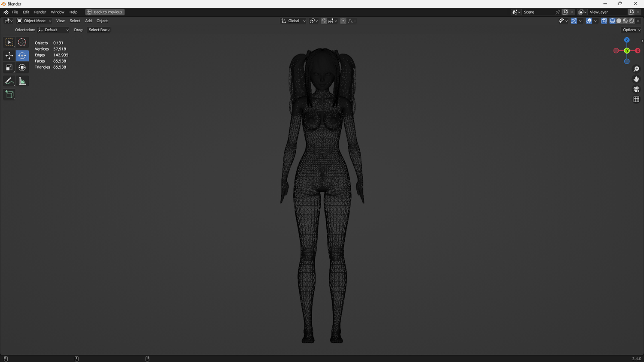
Task: Open the pivot point dropdown
Action: 314,21
